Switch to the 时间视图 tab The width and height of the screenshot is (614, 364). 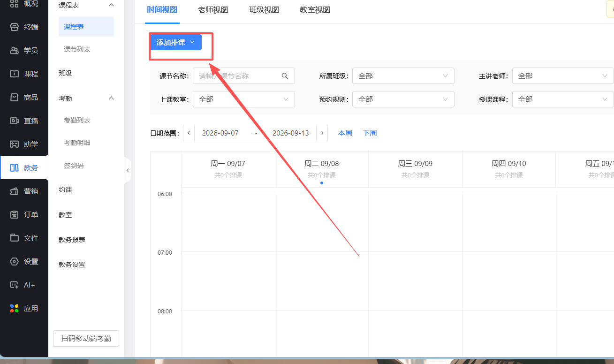pyautogui.click(x=162, y=10)
